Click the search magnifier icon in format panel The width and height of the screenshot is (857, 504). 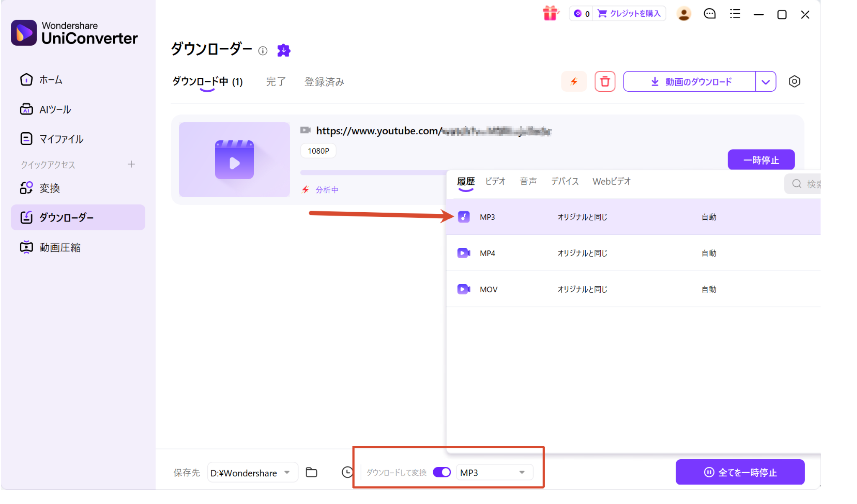pos(797,184)
